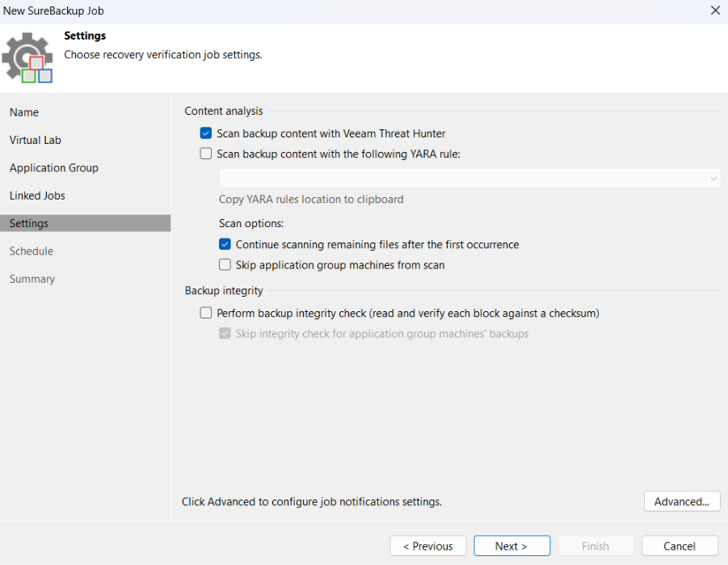
Task: Click the SureBackup gear wizard icon
Action: 27,57
